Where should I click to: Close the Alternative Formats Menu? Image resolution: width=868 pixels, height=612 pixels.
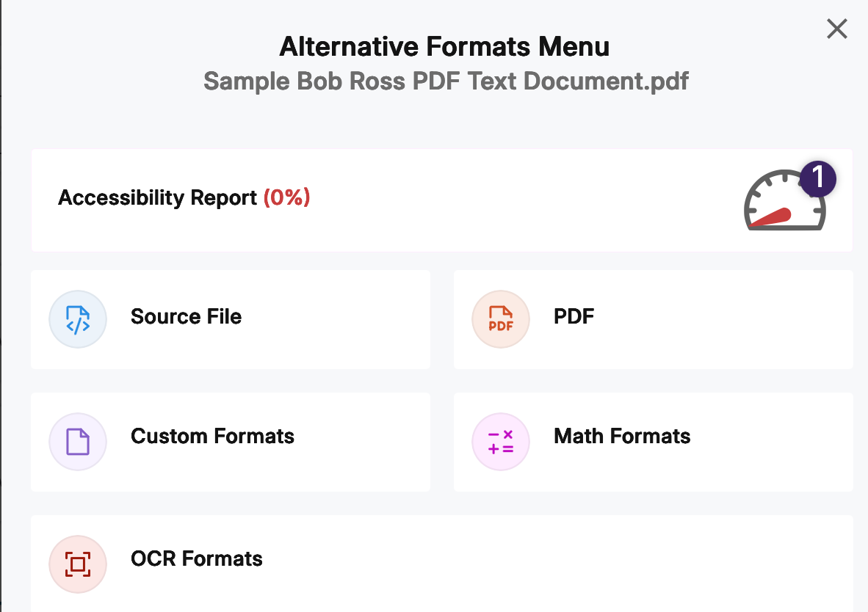click(836, 29)
